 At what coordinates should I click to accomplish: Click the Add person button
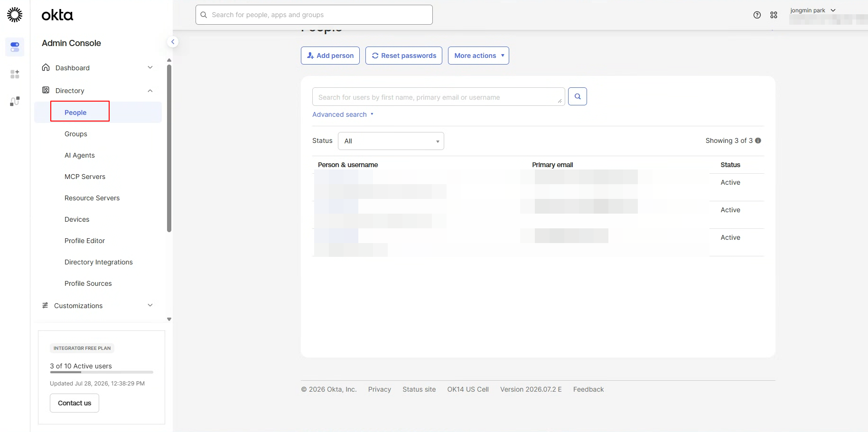tap(330, 56)
